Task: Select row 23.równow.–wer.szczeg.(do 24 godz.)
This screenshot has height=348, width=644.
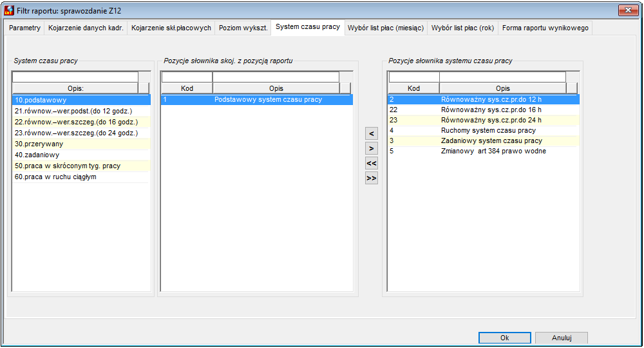Action: click(x=81, y=133)
